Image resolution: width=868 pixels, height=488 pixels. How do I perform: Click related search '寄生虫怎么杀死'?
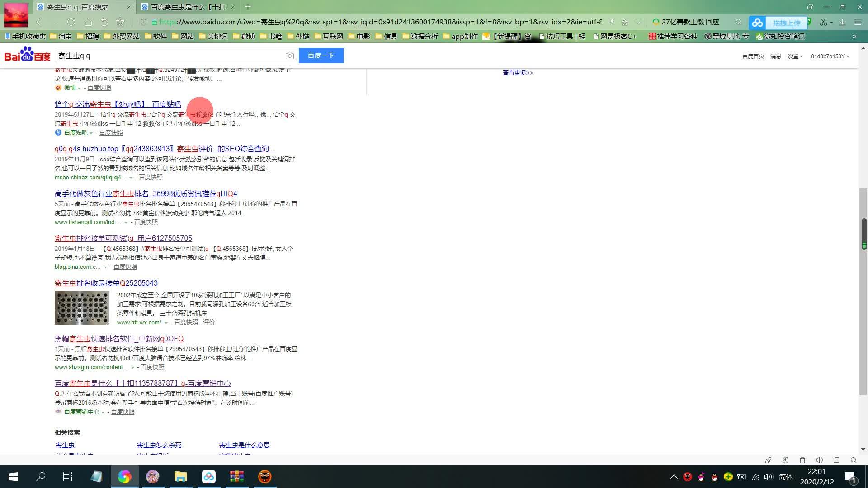click(159, 445)
